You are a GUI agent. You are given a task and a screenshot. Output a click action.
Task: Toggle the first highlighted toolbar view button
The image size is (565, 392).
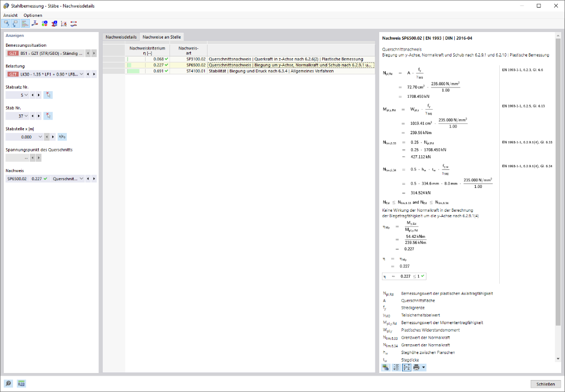click(6, 24)
